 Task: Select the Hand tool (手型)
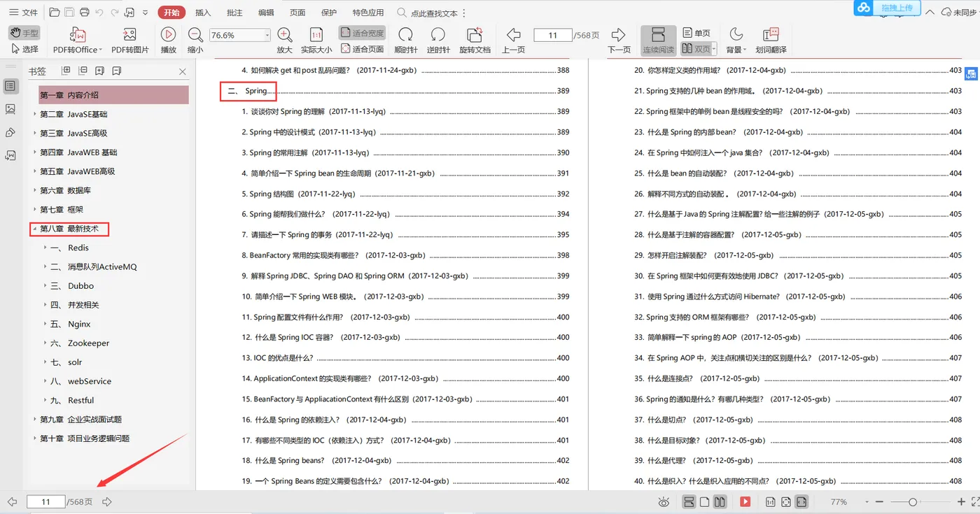point(24,33)
